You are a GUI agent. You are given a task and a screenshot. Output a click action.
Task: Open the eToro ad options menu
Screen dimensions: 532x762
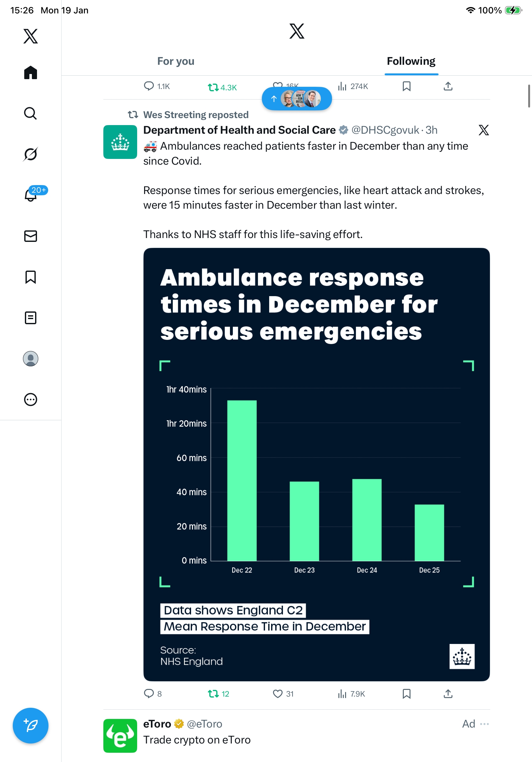[484, 724]
